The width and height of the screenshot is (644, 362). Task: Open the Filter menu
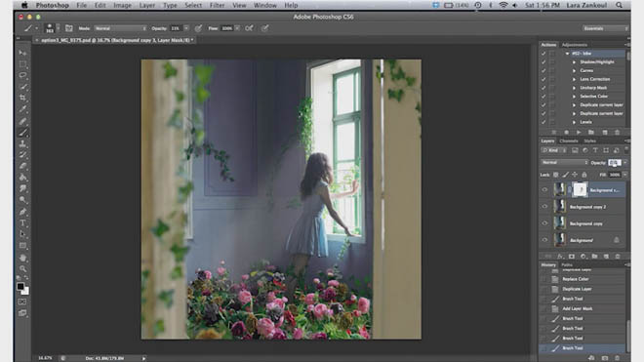[217, 5]
